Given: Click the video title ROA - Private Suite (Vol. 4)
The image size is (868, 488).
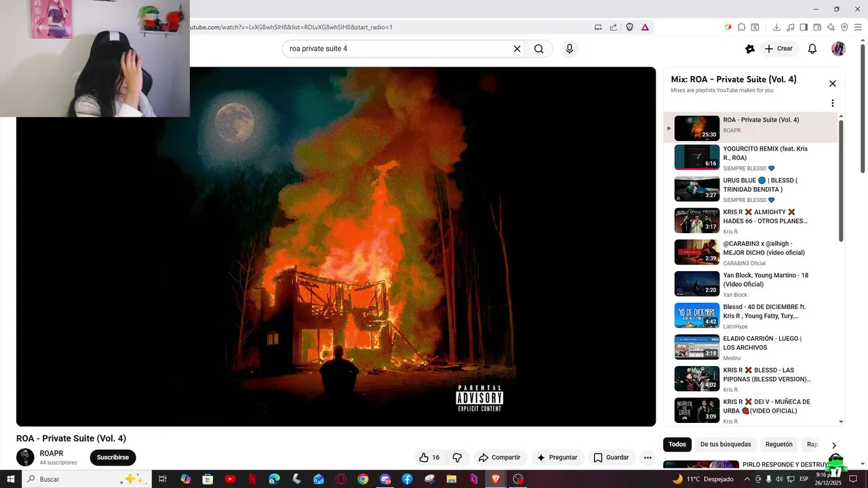Looking at the screenshot, I should coord(71,439).
